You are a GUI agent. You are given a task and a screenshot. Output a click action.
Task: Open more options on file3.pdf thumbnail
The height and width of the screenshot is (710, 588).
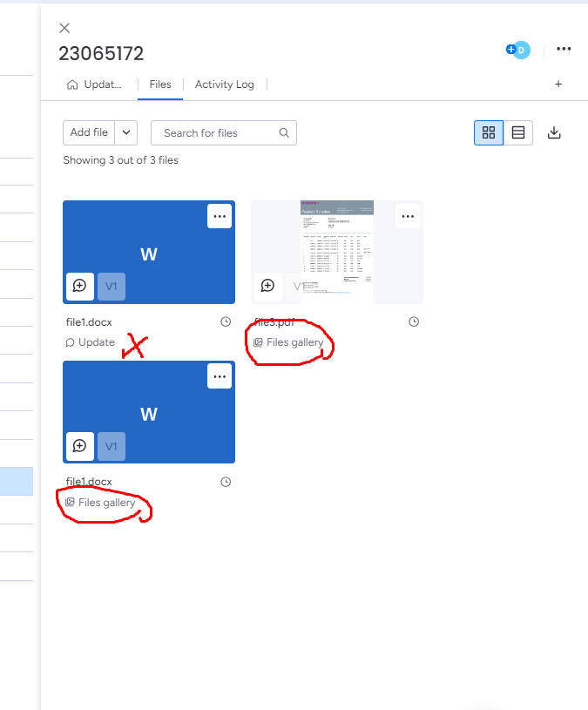pyautogui.click(x=408, y=216)
